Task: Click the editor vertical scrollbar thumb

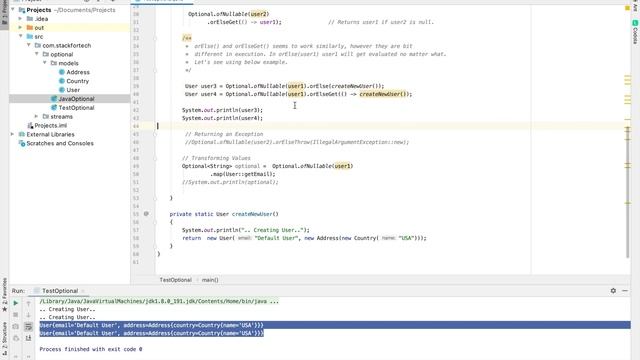Action: (628, 192)
